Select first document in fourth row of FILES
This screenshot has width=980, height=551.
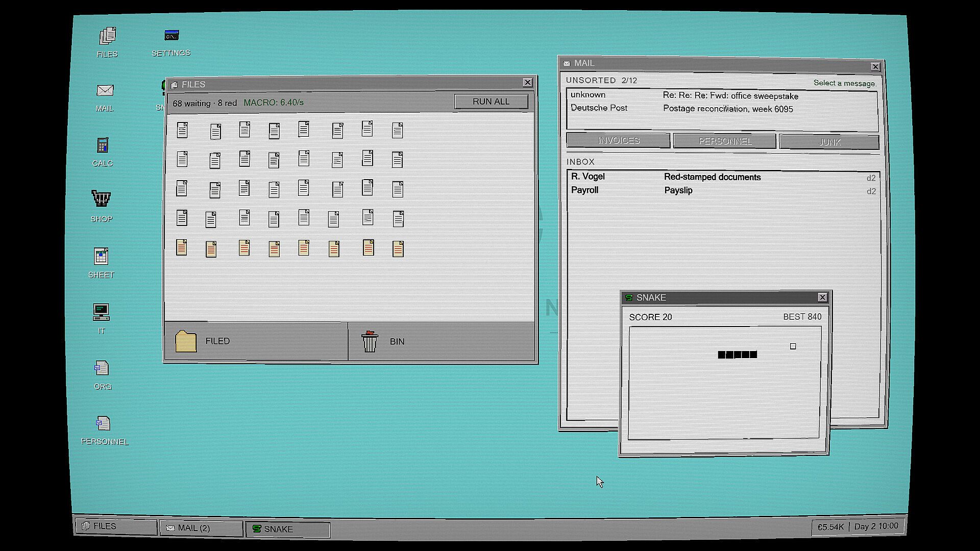182,217
